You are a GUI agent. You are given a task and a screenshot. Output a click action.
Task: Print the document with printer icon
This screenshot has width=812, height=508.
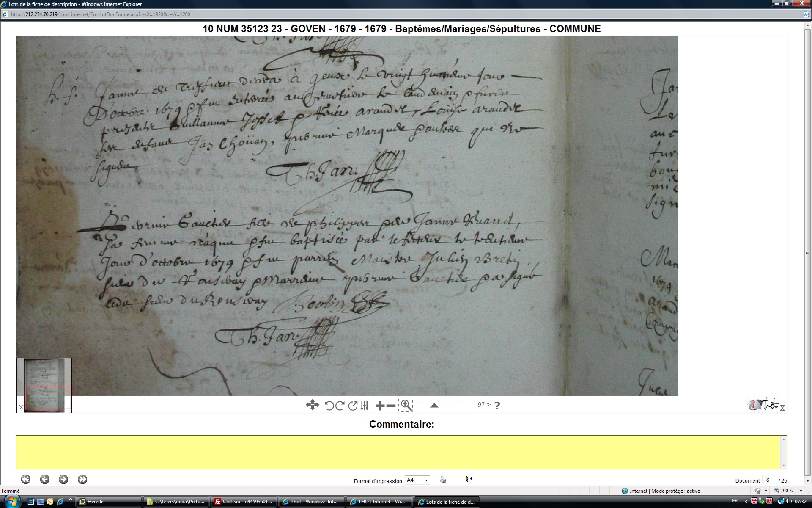pos(443,480)
